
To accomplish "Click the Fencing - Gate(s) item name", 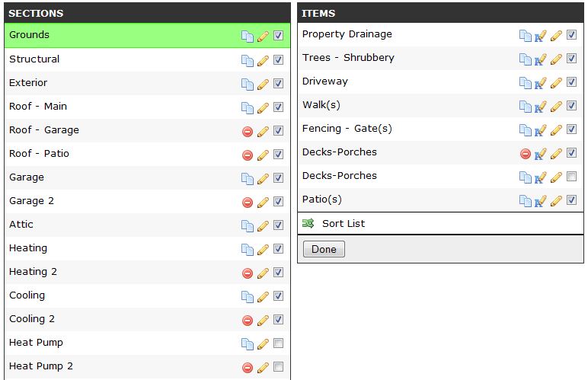I will pos(347,129).
